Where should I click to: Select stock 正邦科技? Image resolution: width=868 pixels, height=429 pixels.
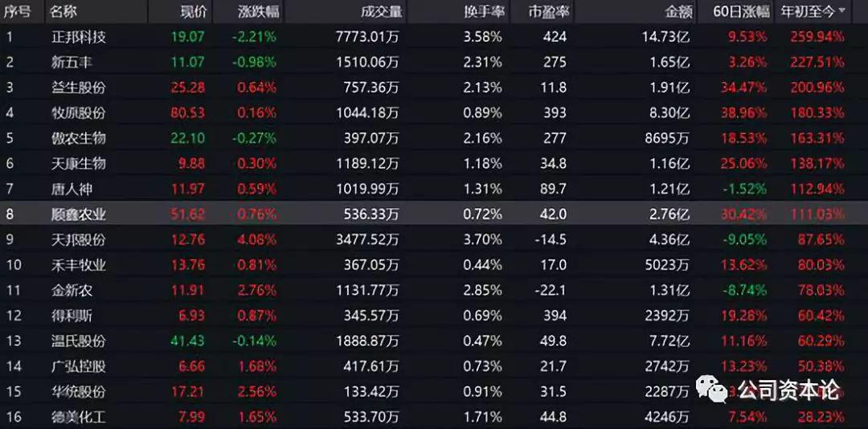pyautogui.click(x=78, y=37)
